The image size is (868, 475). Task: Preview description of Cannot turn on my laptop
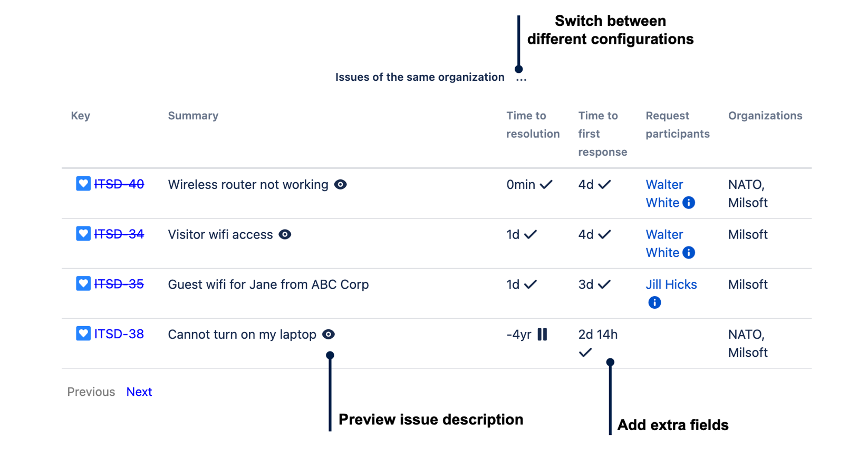329,335
